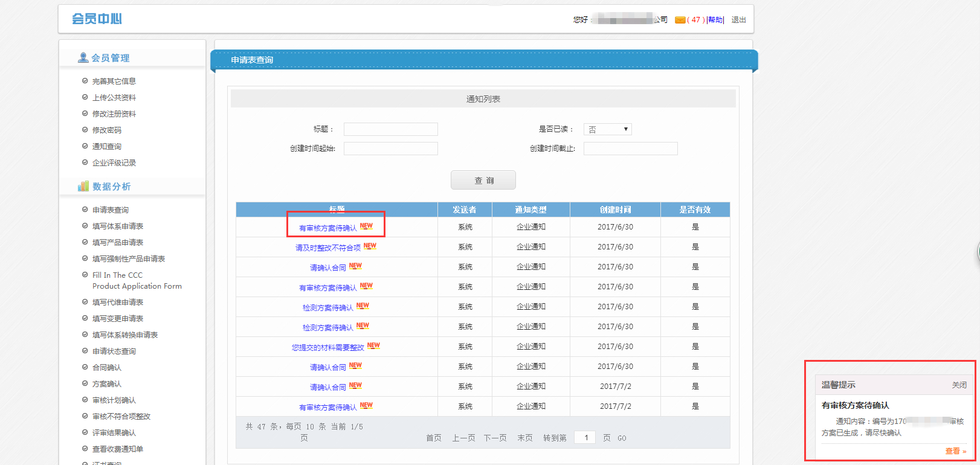Open 通知查询 in the sidebar
This screenshot has width=980, height=465.
[x=107, y=146]
